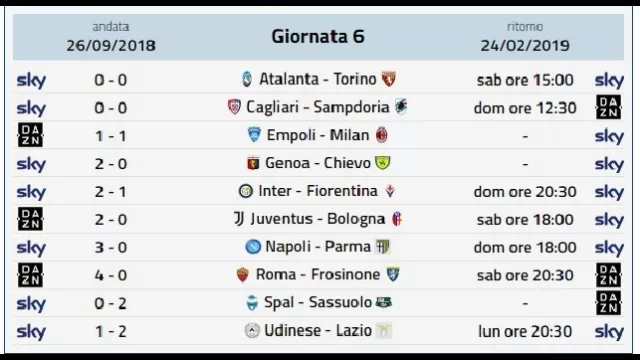
Task: Click the ritorno date 24/02/2019
Action: 525,45
